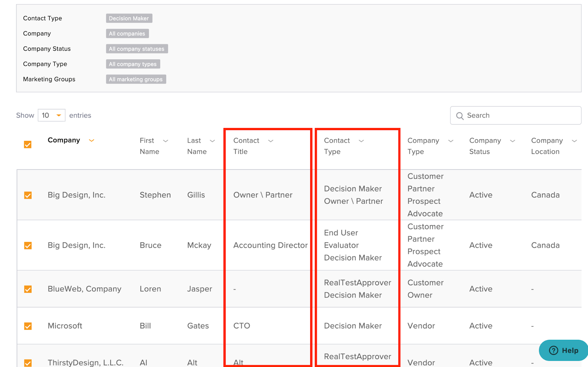Open Company Type column sort chevron

coord(451,141)
